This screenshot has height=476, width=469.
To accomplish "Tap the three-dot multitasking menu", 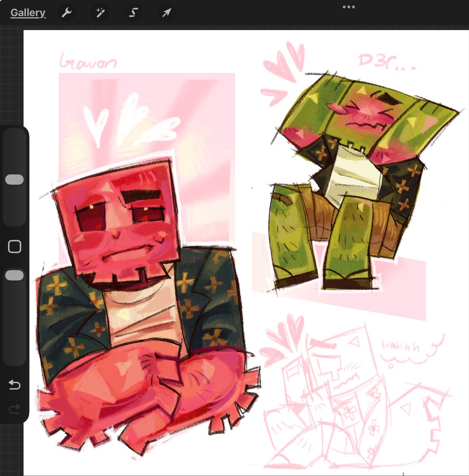I will tap(348, 7).
